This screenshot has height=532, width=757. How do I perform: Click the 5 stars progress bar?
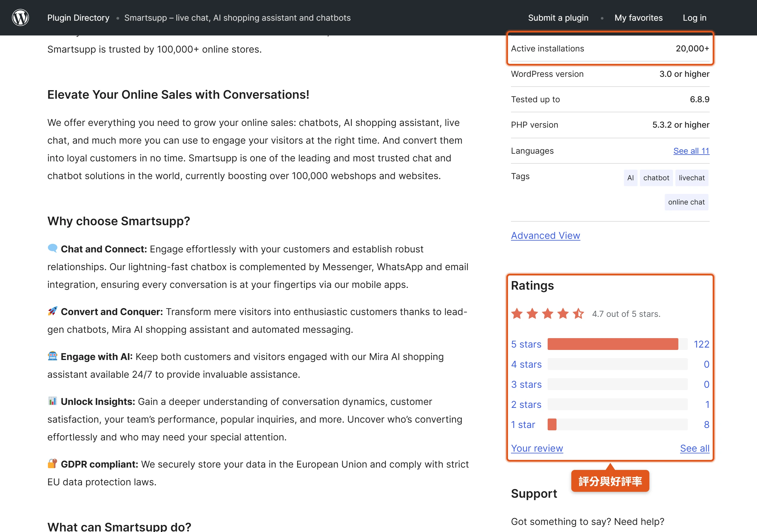[x=617, y=344]
